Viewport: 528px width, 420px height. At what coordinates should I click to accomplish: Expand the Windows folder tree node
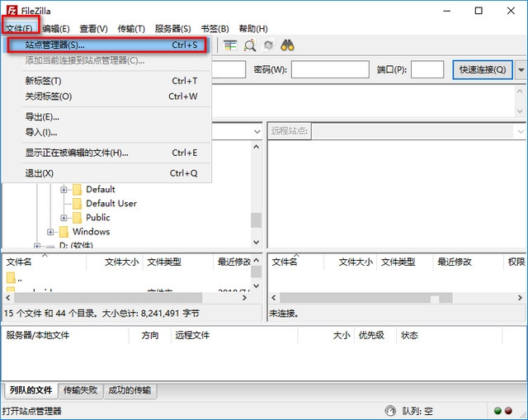pos(50,232)
